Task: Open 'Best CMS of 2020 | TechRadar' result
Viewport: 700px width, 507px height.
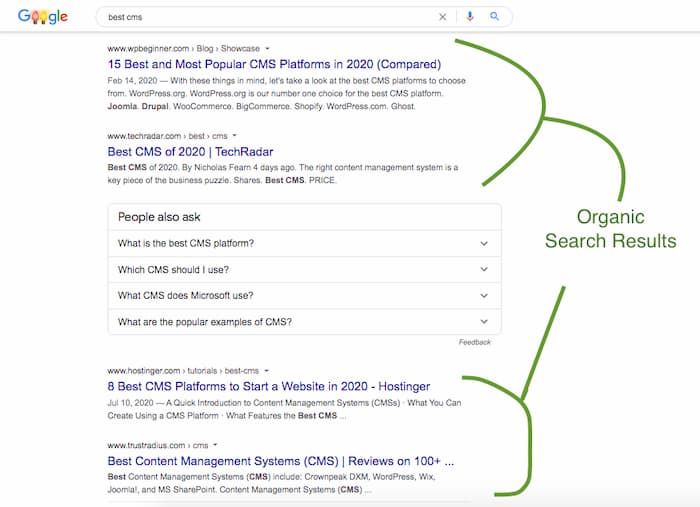Action: pos(190,152)
